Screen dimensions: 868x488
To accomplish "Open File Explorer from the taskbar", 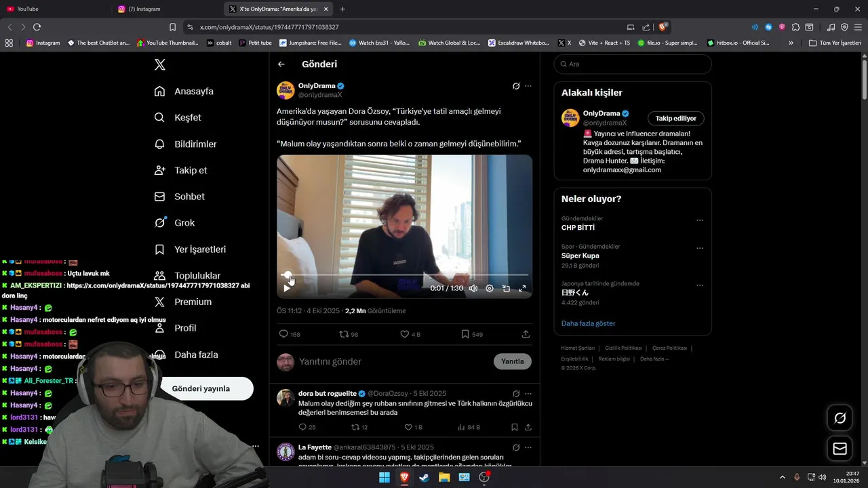I will (x=444, y=477).
